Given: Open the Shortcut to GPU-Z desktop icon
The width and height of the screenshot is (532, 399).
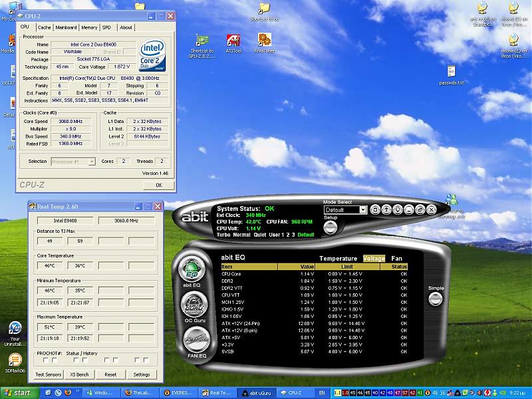Looking at the screenshot, I should coord(202,46).
